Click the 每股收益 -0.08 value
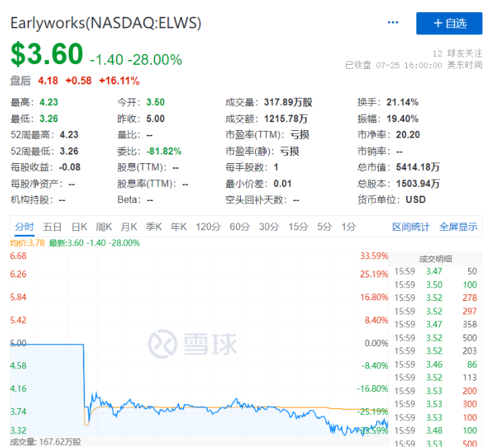The height and width of the screenshot is (448, 502). 69,167
